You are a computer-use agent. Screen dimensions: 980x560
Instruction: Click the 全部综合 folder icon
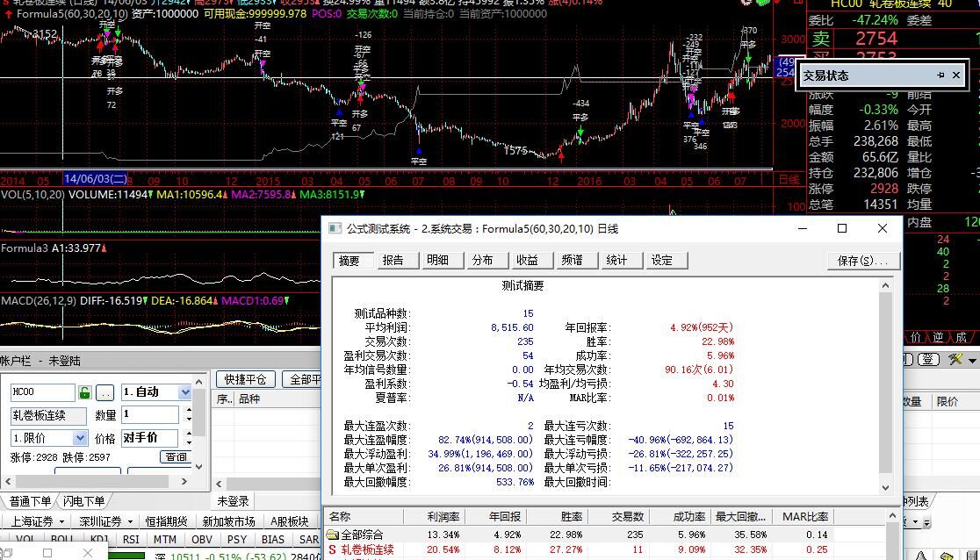pyautogui.click(x=332, y=535)
